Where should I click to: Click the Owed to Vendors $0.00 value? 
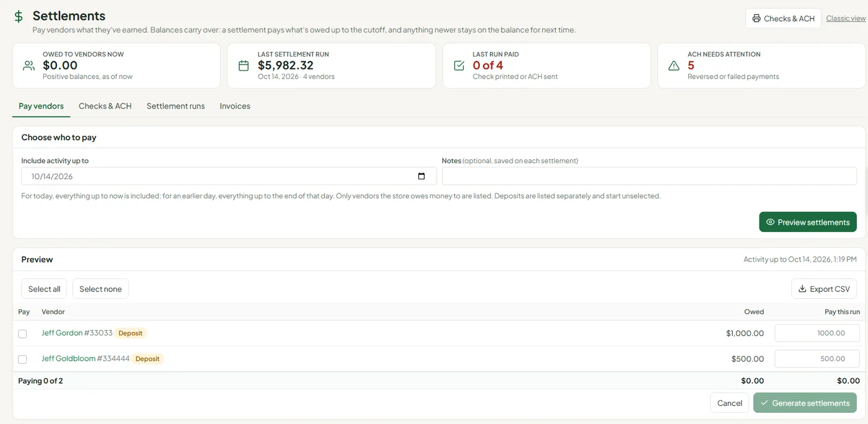point(60,65)
